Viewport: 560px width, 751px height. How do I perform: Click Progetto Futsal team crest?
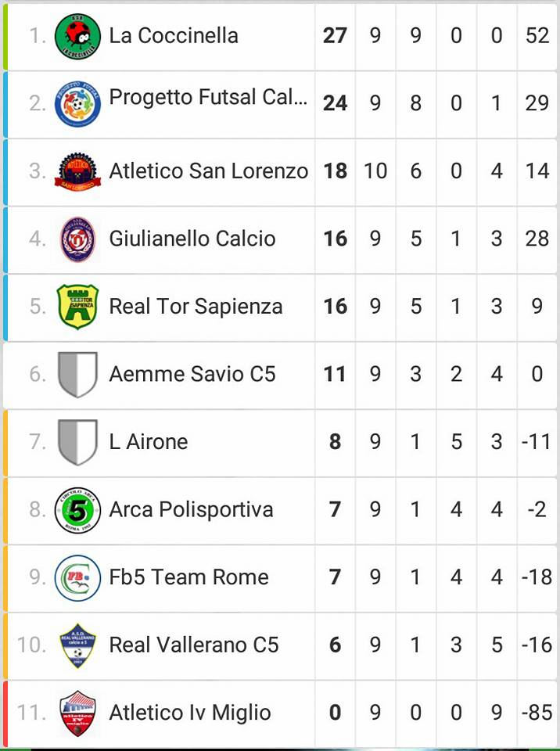(x=77, y=103)
